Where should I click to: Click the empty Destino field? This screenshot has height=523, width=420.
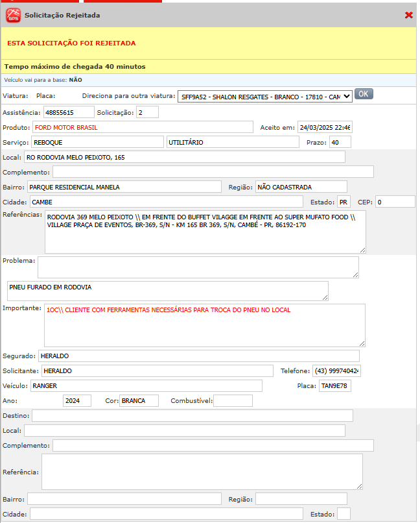pyautogui.click(x=192, y=415)
